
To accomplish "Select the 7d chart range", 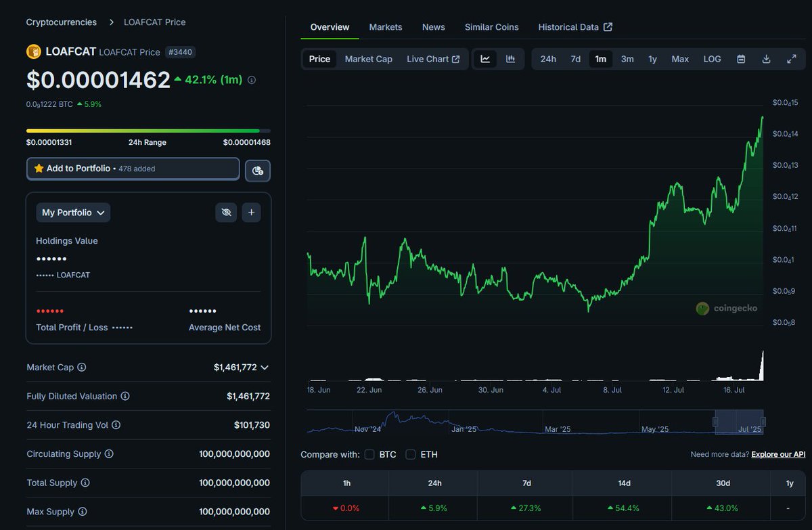I will pyautogui.click(x=575, y=59).
